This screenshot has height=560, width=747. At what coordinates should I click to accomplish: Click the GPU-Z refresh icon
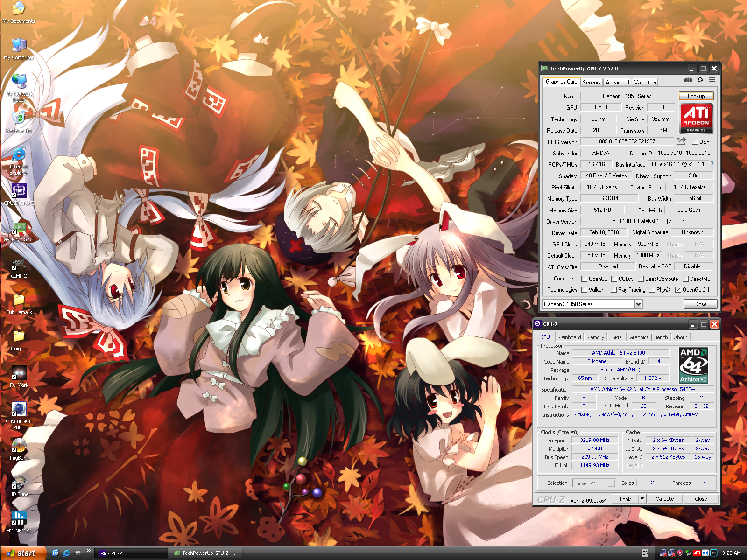click(700, 80)
